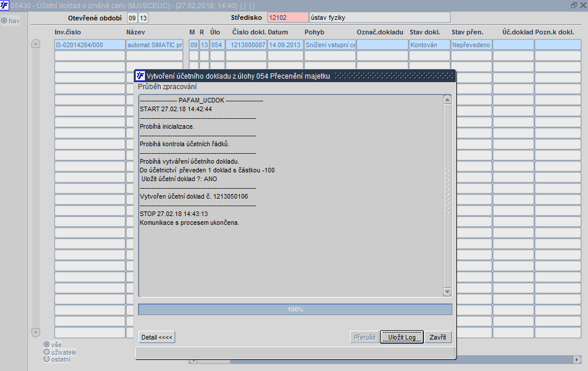588x371 pixels.
Task: Click the dialog status bar field at bottom
Action: coord(295,352)
